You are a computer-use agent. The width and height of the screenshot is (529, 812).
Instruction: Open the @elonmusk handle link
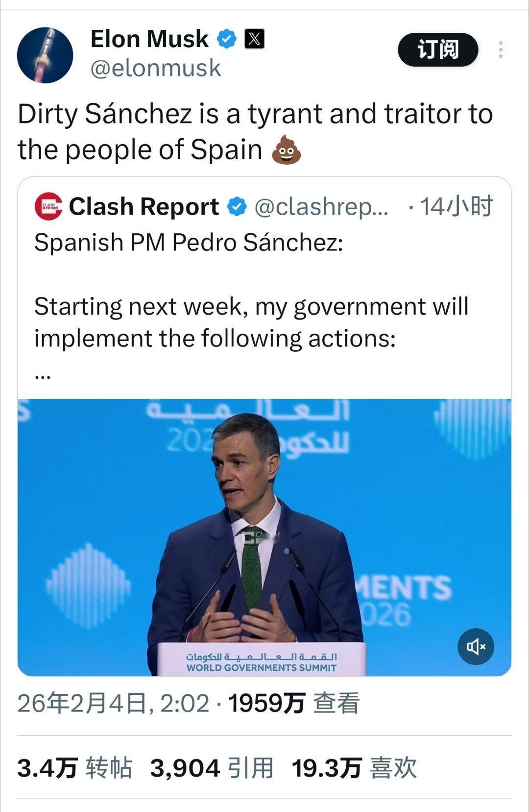click(156, 68)
